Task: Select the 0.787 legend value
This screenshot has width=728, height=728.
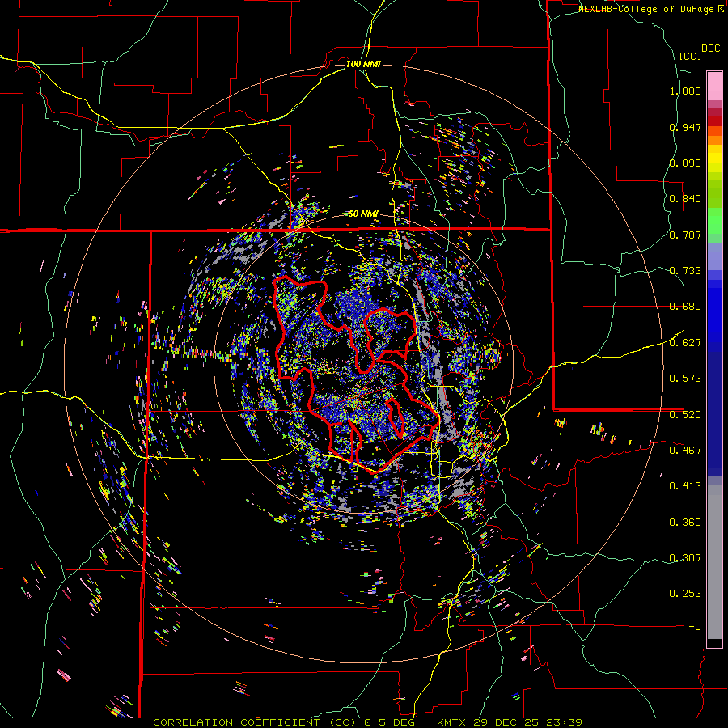Action: pos(685,235)
